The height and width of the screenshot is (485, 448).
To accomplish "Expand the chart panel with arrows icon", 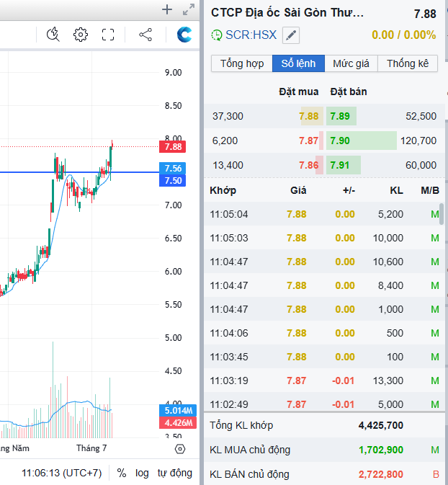I will click(188, 9).
